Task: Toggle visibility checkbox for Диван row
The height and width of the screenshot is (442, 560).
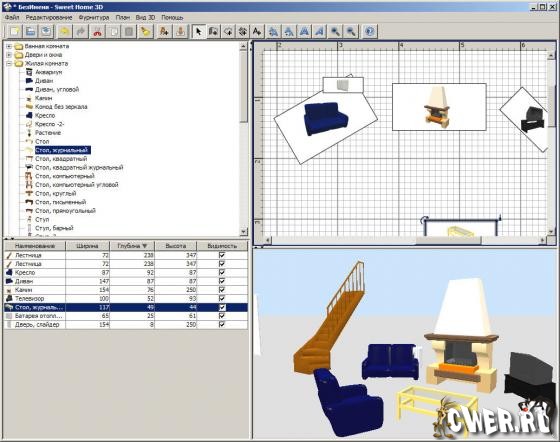Action: pos(222,281)
